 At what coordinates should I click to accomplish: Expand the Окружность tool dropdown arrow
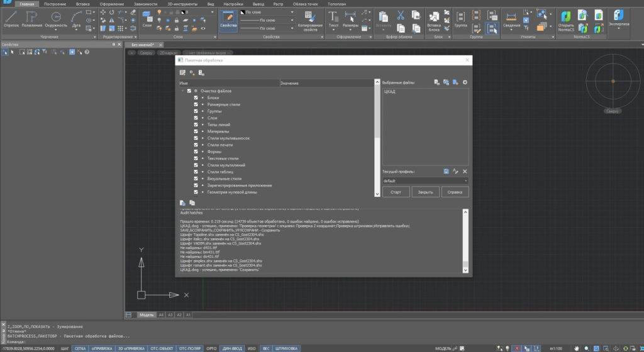click(57, 30)
